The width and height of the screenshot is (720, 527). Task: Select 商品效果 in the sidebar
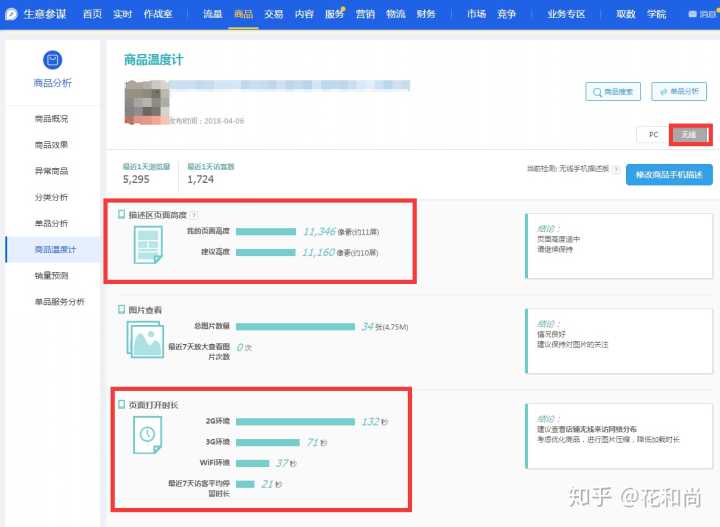coord(51,145)
